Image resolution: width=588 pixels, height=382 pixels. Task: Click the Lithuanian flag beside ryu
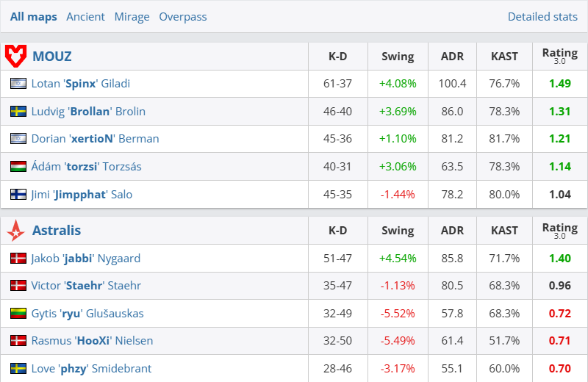(x=18, y=314)
